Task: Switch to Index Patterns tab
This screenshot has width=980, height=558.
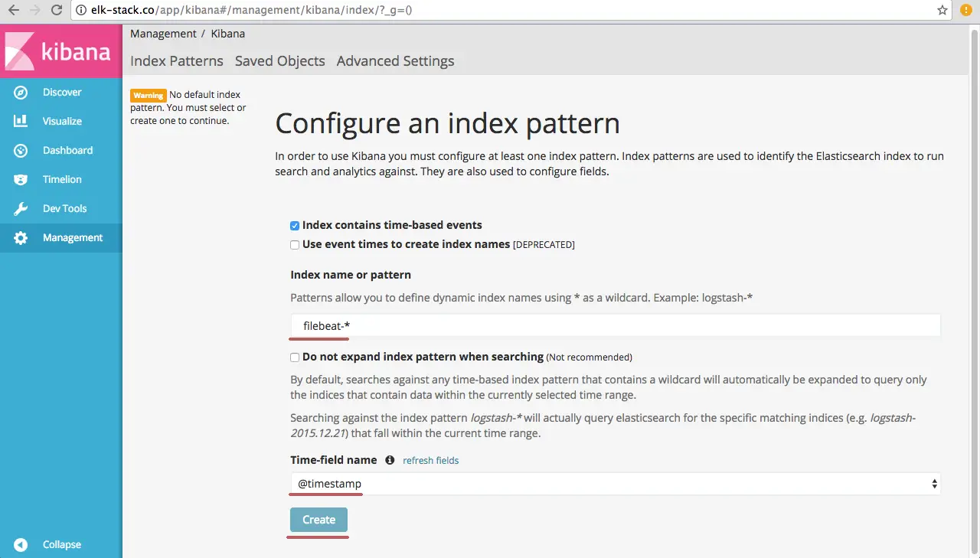Action: click(177, 61)
